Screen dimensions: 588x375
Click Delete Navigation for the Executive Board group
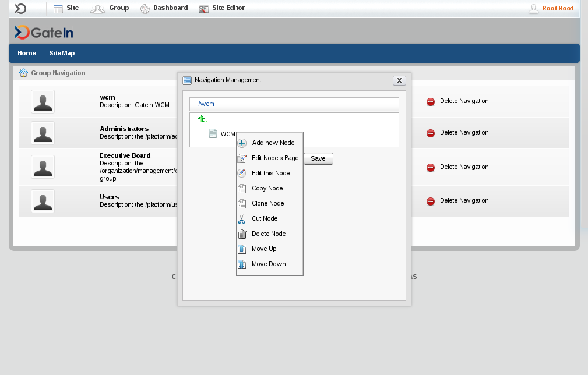coord(464,167)
